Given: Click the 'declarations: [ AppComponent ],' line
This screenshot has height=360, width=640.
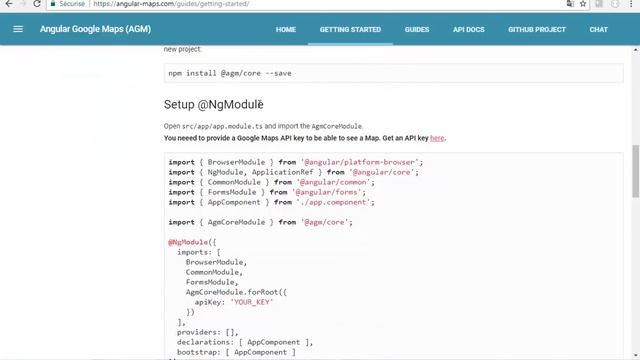Looking at the screenshot, I should click(x=245, y=342).
